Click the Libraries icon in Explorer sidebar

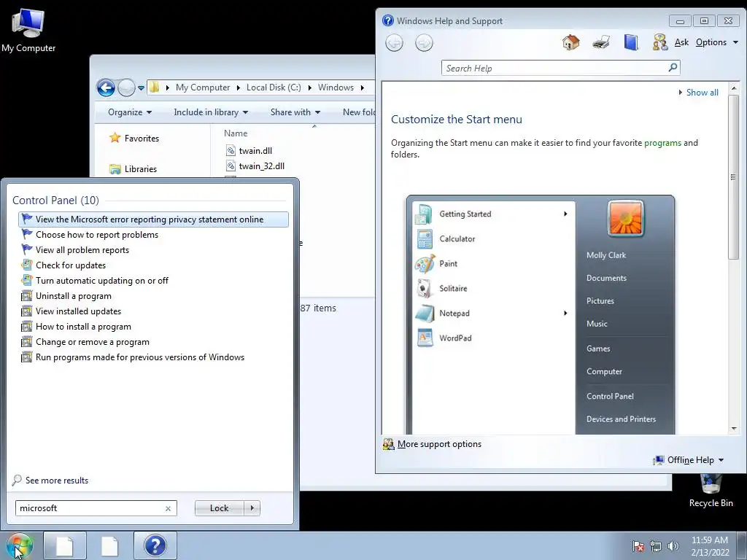coord(115,169)
